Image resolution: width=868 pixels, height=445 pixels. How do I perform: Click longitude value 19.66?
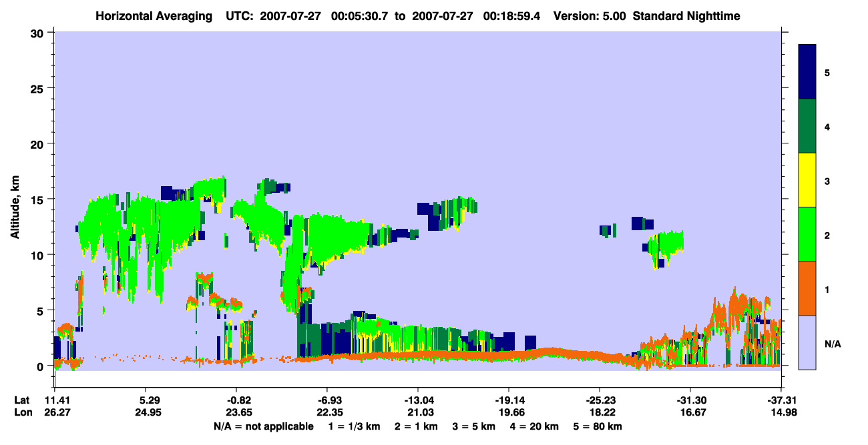point(512,413)
